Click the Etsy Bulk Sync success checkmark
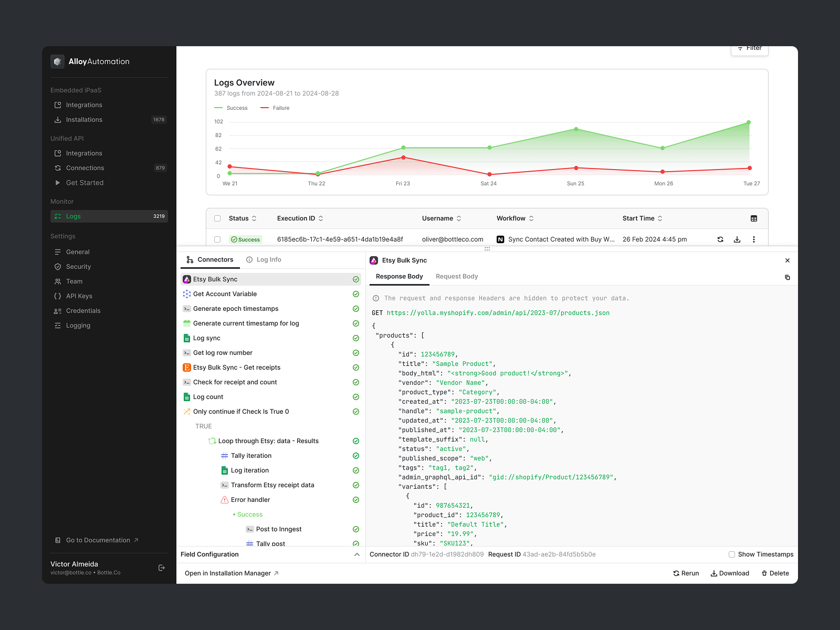The image size is (840, 630). coord(356,279)
